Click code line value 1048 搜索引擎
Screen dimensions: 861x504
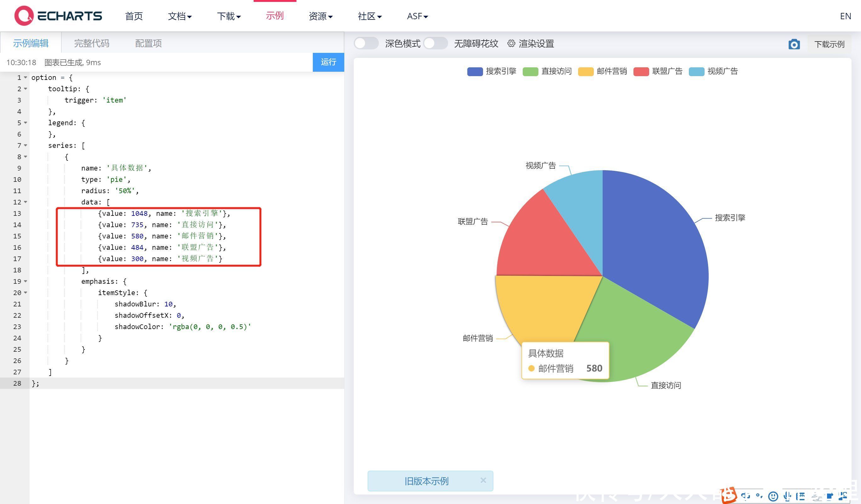tap(164, 213)
